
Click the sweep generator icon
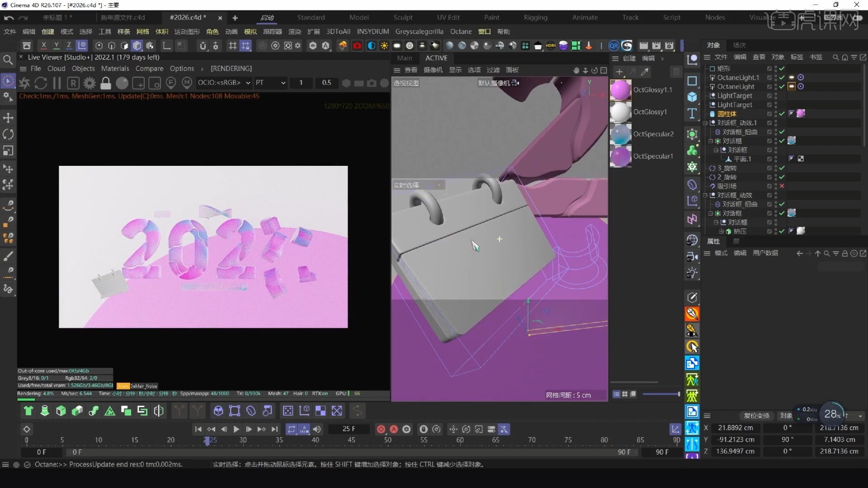coord(94,411)
